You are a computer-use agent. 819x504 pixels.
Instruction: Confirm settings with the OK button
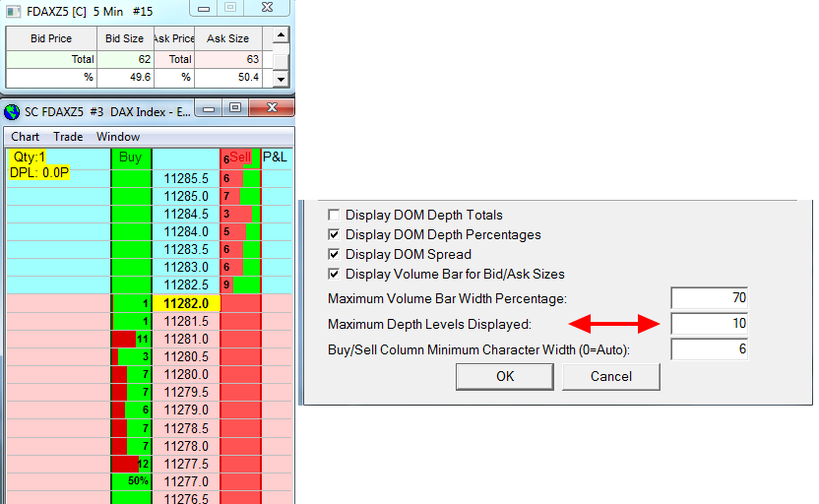(x=505, y=377)
